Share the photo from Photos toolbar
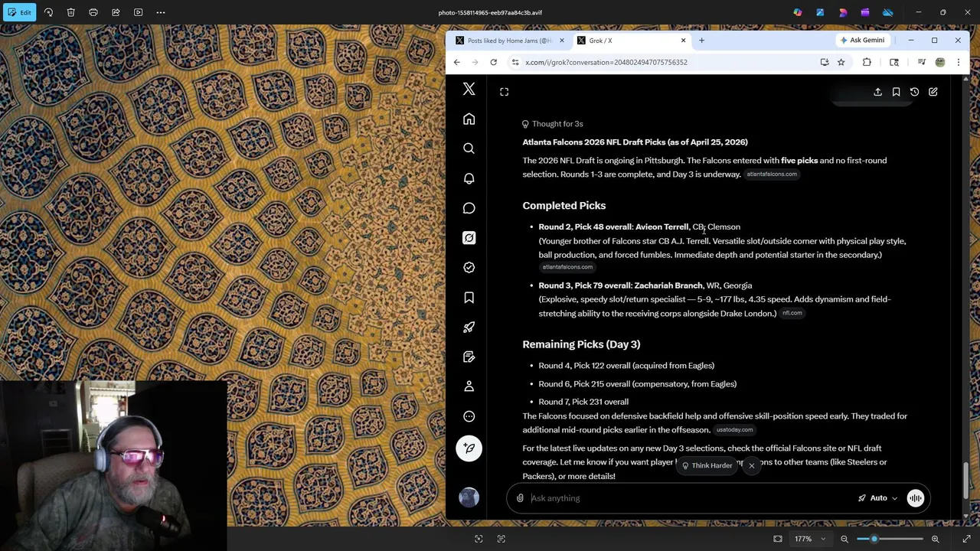Viewport: 980px width, 551px height. [116, 12]
